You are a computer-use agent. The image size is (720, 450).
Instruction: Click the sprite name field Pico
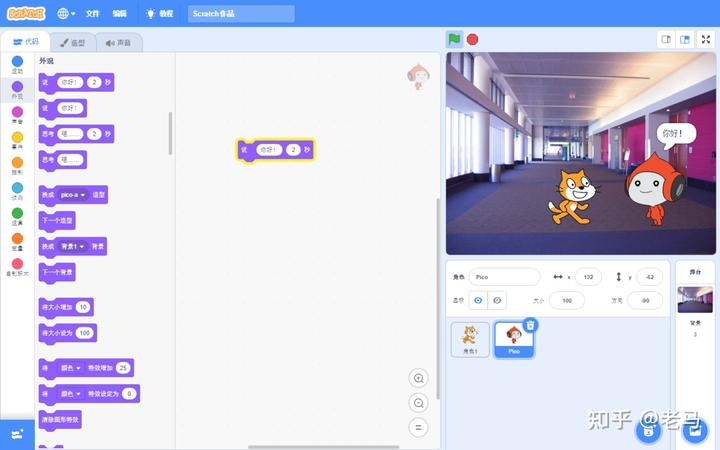coord(505,277)
